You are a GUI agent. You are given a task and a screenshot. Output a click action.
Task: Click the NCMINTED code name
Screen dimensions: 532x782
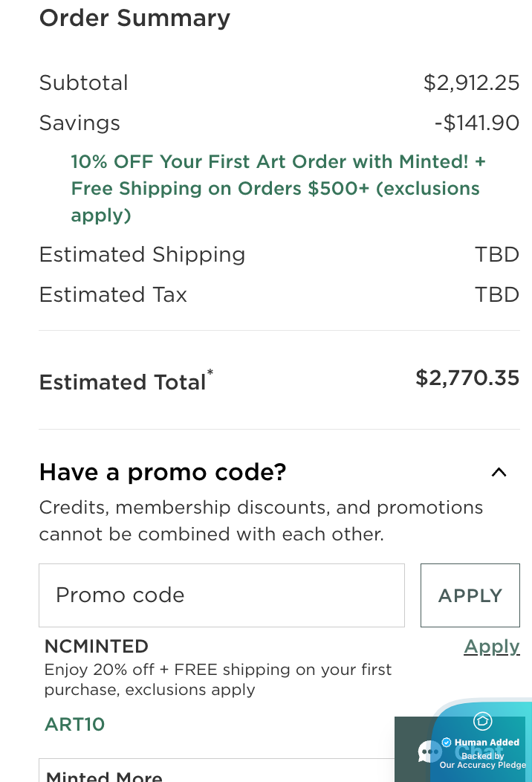(x=96, y=646)
